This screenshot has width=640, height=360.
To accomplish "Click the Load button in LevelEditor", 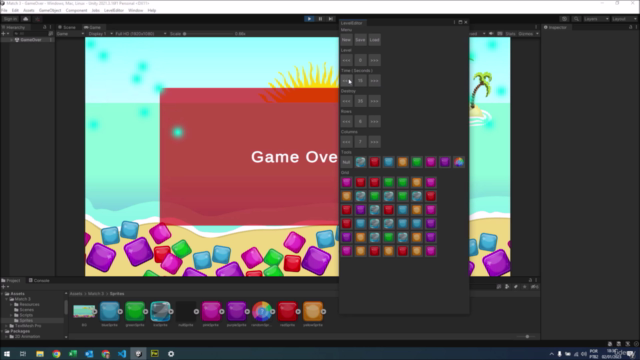I will [374, 40].
